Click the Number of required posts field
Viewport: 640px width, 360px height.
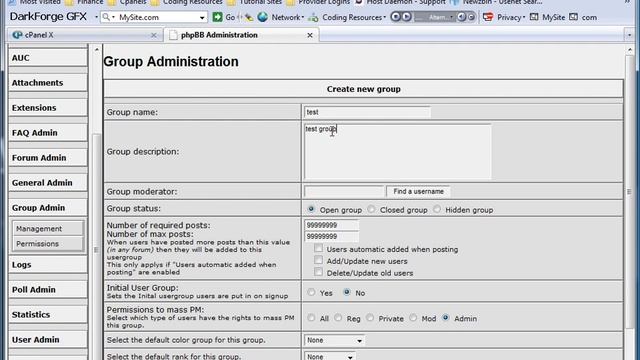click(x=331, y=225)
